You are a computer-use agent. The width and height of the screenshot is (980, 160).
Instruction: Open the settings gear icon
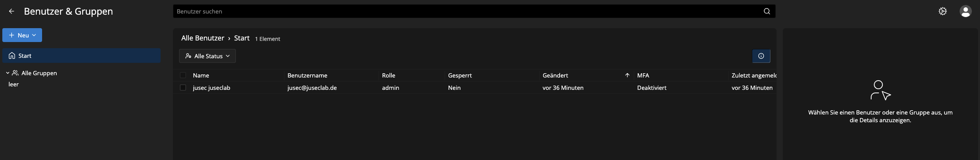pyautogui.click(x=942, y=11)
